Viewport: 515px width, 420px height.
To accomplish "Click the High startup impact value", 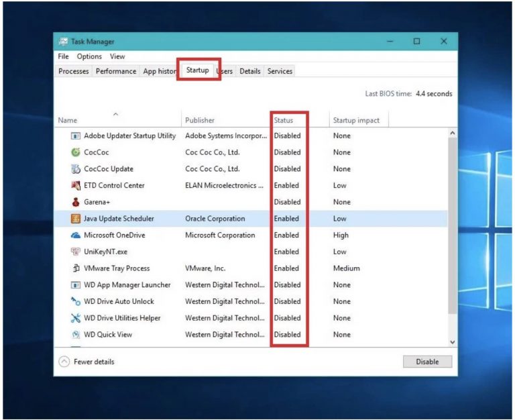I will click(341, 235).
